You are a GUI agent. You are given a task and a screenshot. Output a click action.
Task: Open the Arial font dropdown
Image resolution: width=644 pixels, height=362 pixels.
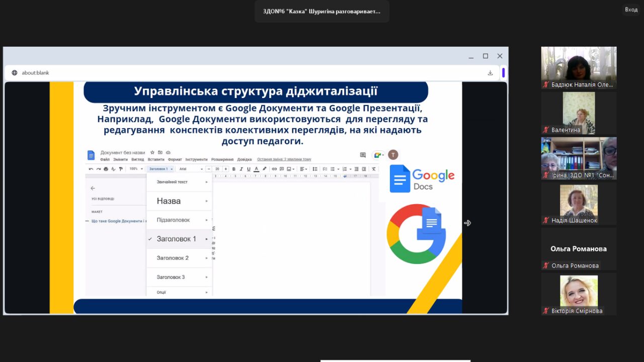click(191, 169)
